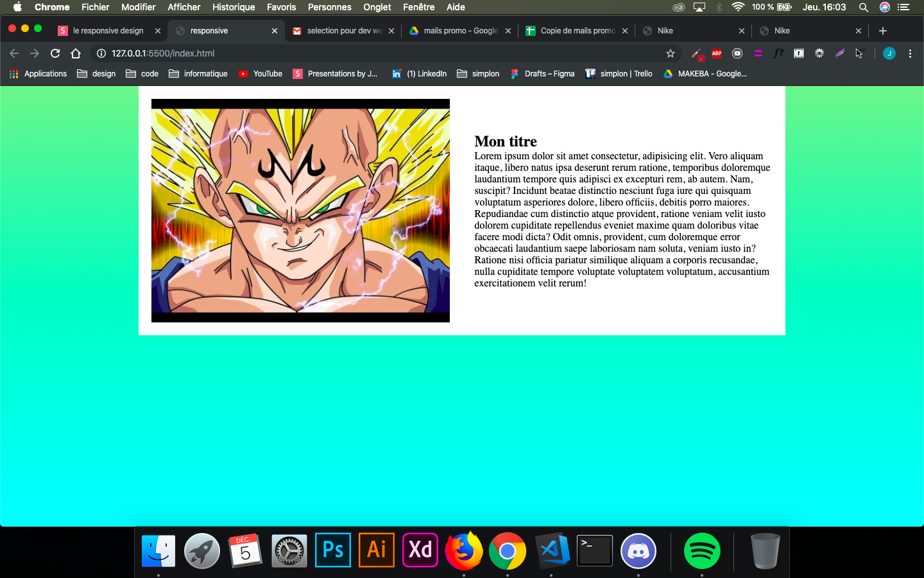The image size is (924, 578).
Task: Click the 'Mon titre' heading
Action: click(506, 141)
